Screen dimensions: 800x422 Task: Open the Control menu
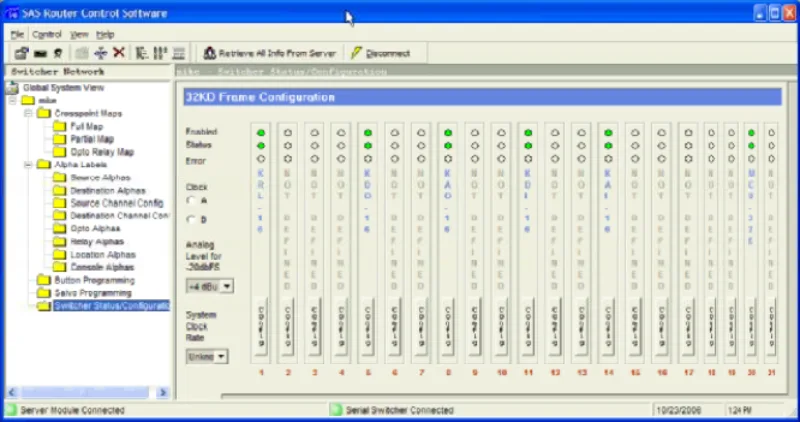pyautogui.click(x=46, y=34)
